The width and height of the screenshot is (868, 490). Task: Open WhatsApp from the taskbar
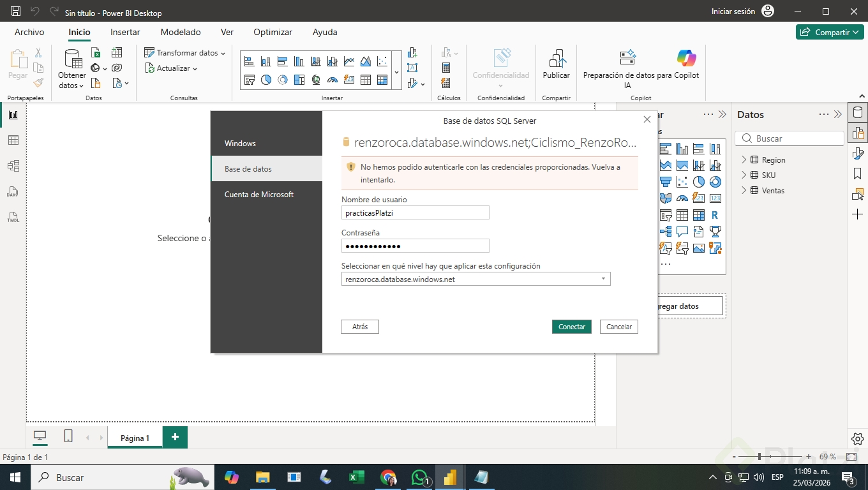click(x=419, y=477)
